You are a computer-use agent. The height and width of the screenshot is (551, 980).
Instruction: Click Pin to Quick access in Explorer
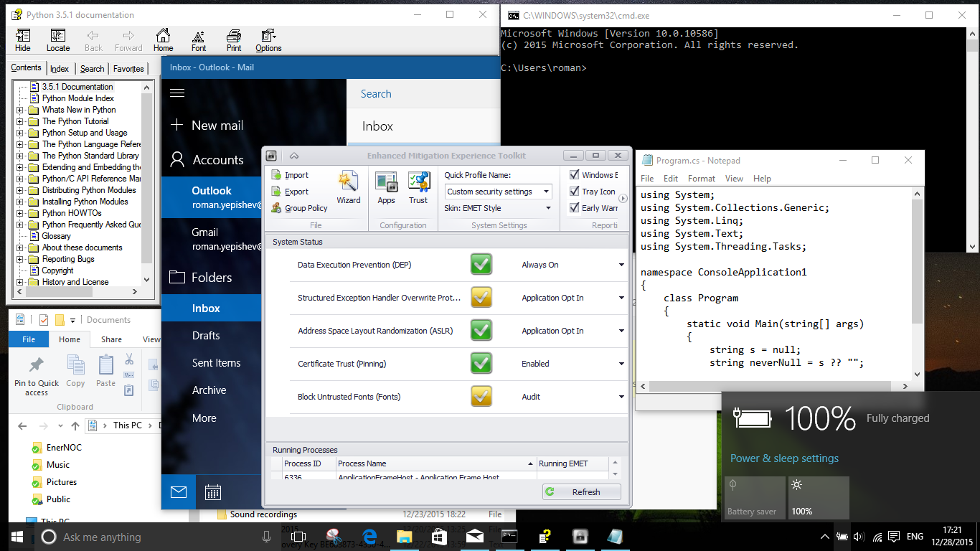37,375
